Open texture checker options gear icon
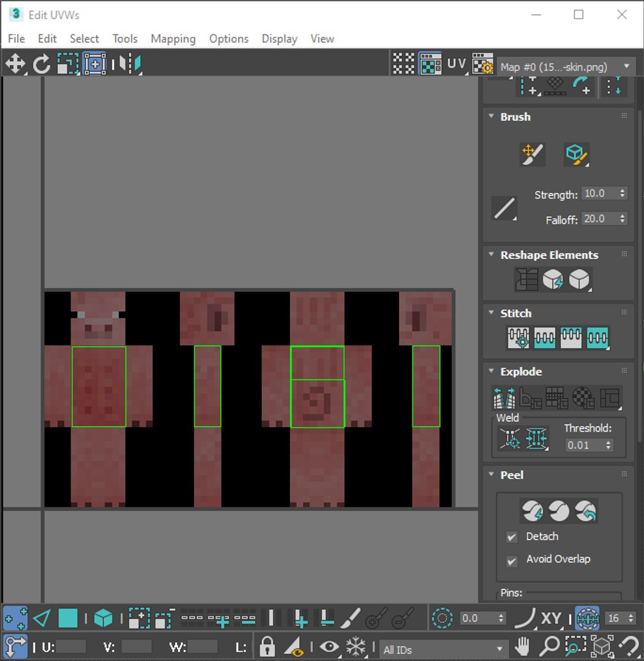644x661 pixels. pyautogui.click(x=482, y=64)
